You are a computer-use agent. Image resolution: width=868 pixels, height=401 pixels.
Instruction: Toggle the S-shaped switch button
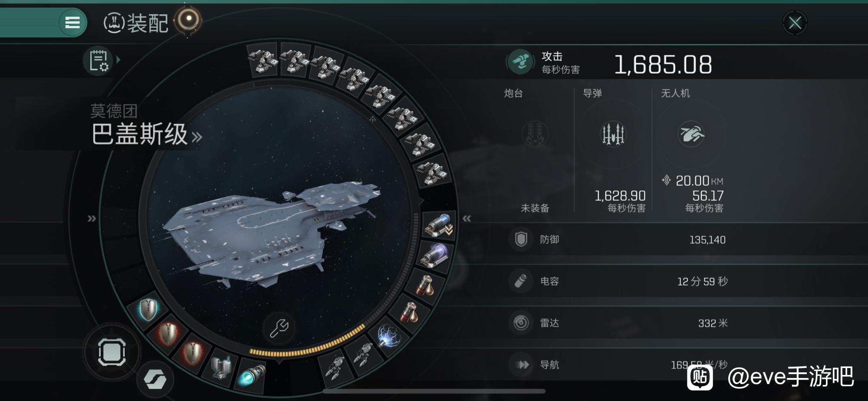pos(155,379)
